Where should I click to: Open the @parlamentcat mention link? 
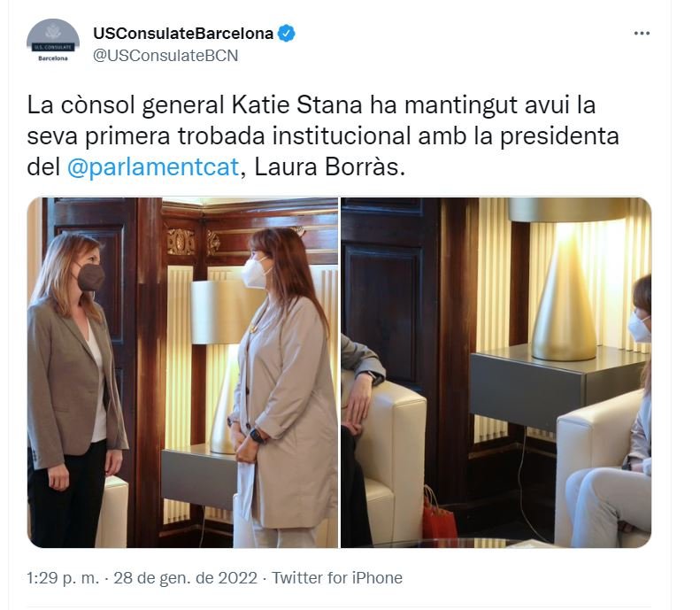(x=152, y=167)
